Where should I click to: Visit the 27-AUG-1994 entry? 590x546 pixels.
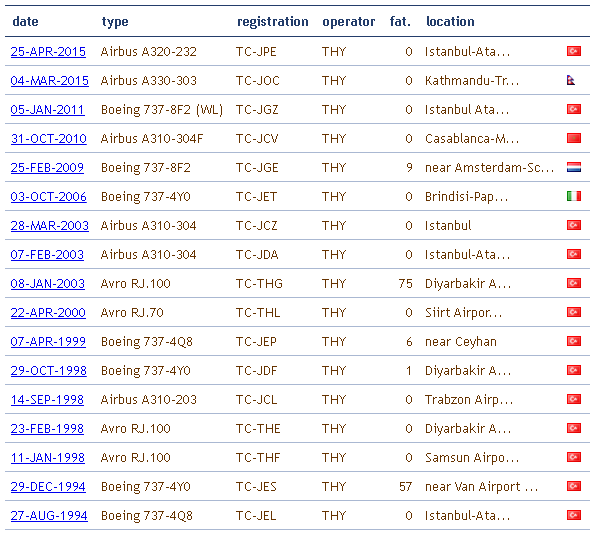coord(49,515)
